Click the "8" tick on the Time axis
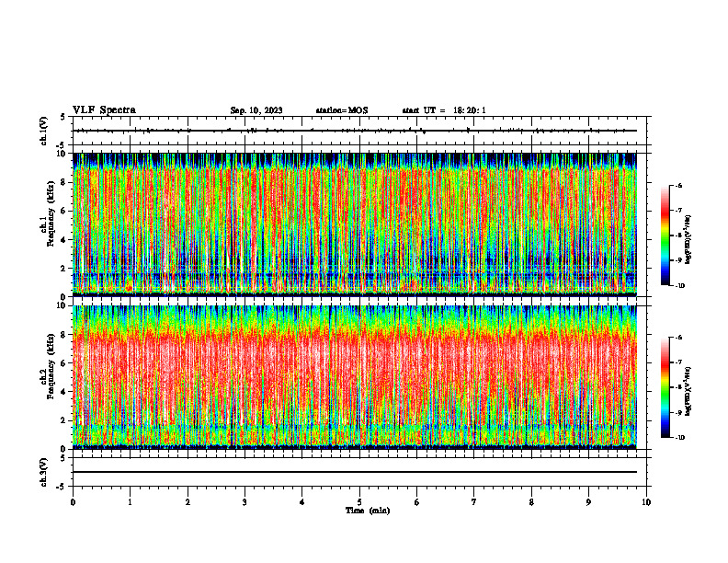 coord(531,502)
